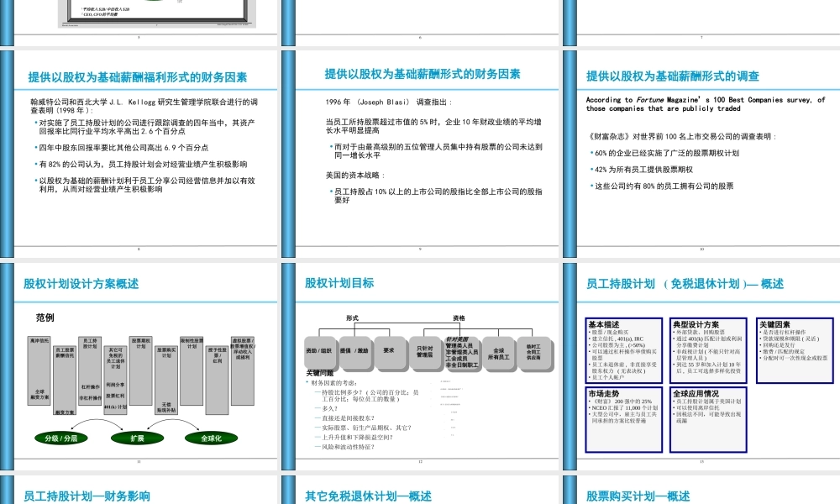Click bullet 42% 为所有员工提供股票期权
Viewport: 840px width, 504px height.
pyautogui.click(x=642, y=170)
